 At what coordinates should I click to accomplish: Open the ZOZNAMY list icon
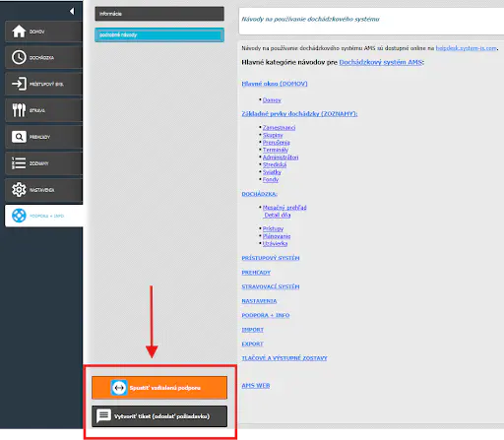click(x=19, y=163)
